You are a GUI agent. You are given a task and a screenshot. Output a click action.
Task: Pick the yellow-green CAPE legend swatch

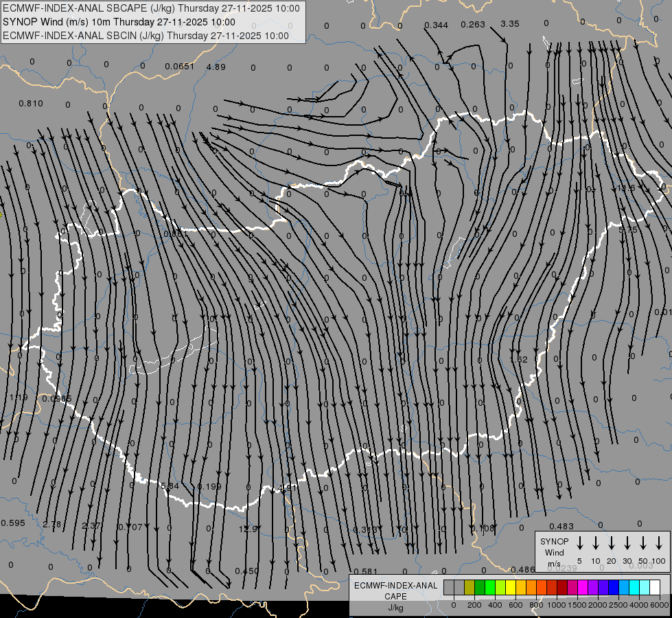pyautogui.click(x=500, y=588)
